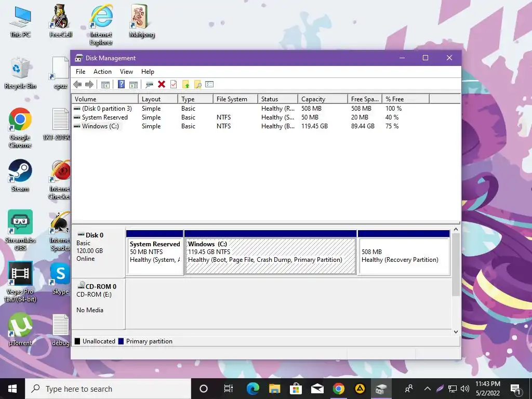The image size is (532, 399).
Task: Open the View menu
Action: click(126, 72)
